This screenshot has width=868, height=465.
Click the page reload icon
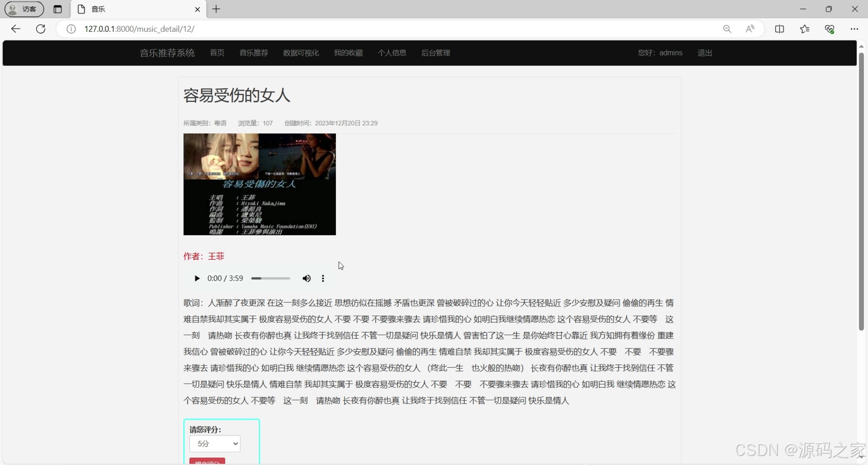(40, 29)
